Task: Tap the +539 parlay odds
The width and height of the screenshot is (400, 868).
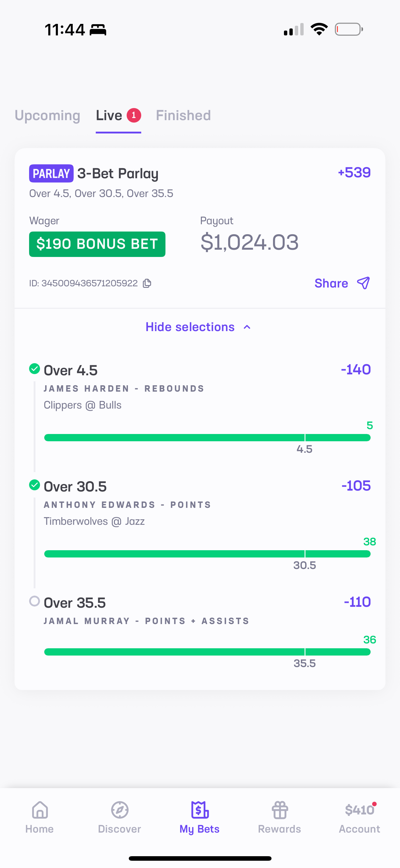Action: click(x=354, y=173)
